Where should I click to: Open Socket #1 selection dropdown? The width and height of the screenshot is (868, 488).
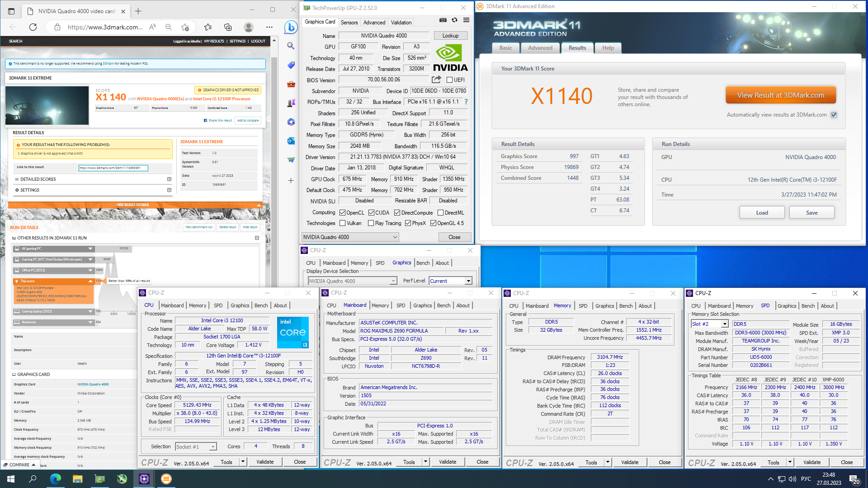[x=196, y=447]
